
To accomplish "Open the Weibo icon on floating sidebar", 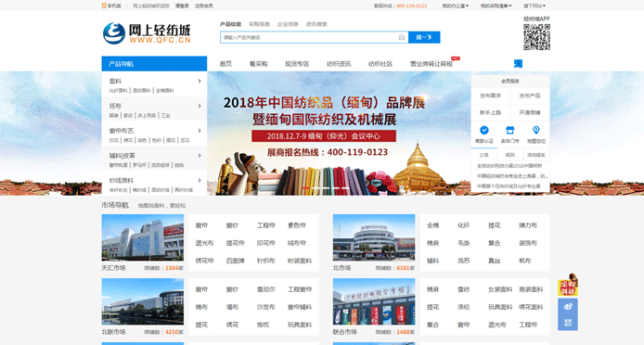I will point(568,306).
